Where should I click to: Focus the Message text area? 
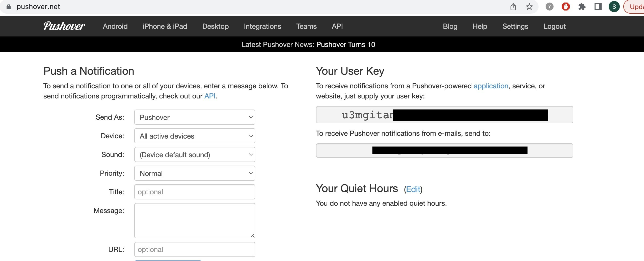(x=195, y=221)
